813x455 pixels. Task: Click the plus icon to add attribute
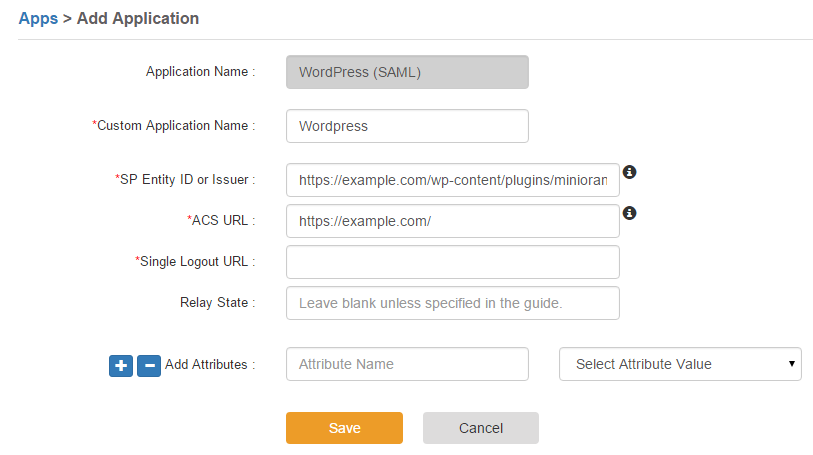(x=121, y=366)
